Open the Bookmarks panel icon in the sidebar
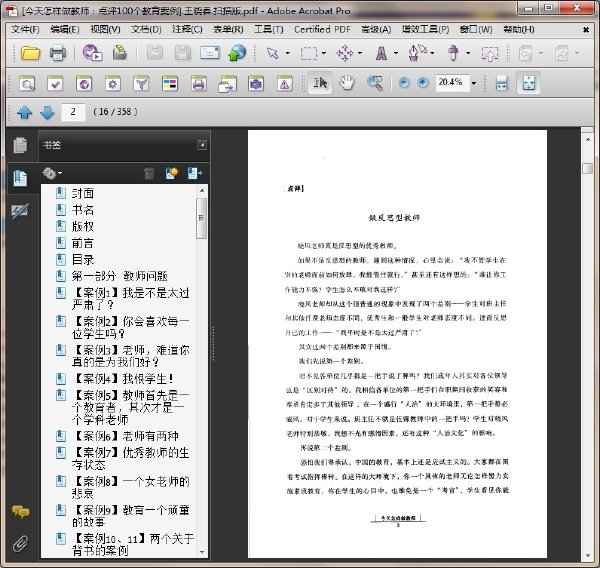This screenshot has height=568, width=600. [20, 178]
